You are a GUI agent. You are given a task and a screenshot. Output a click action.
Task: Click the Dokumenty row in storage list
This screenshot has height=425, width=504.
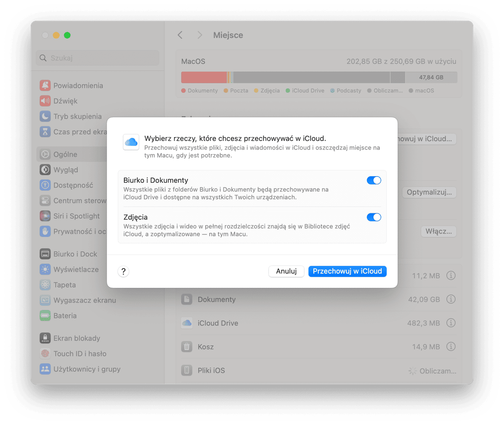pyautogui.click(x=318, y=299)
